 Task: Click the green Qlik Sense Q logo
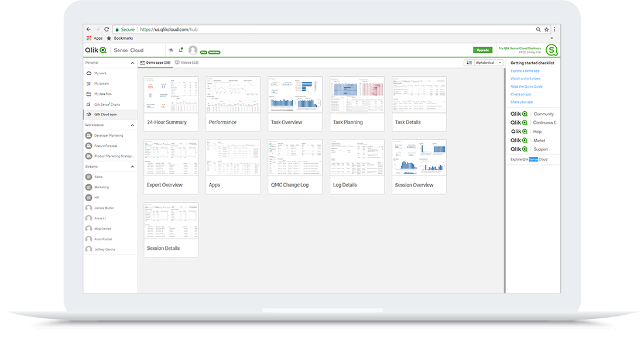551,50
